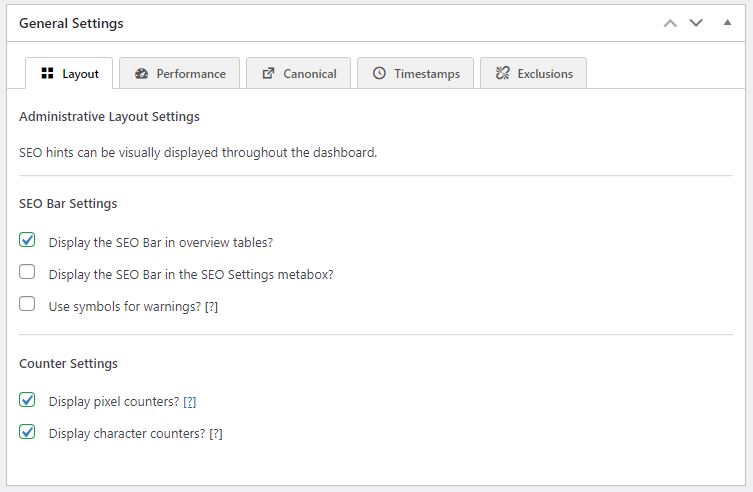Screen dimensions: 753x492
Task: Open the Canonical tab label
Action: 310,73
